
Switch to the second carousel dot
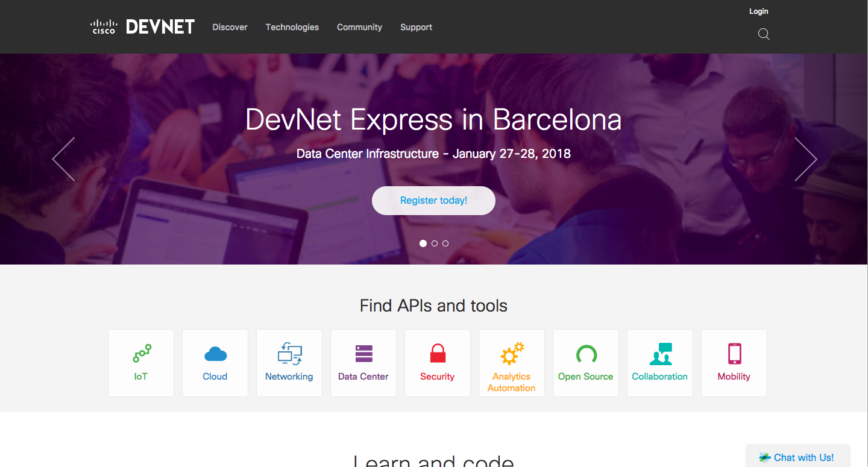coord(435,243)
